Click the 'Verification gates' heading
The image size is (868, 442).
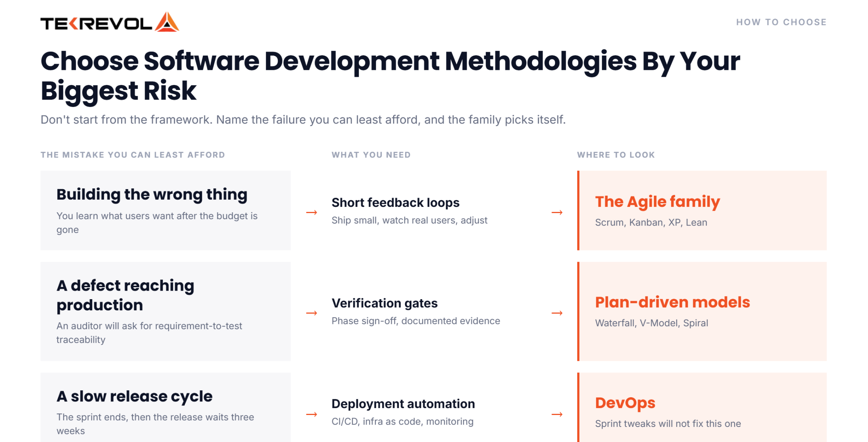tap(384, 303)
